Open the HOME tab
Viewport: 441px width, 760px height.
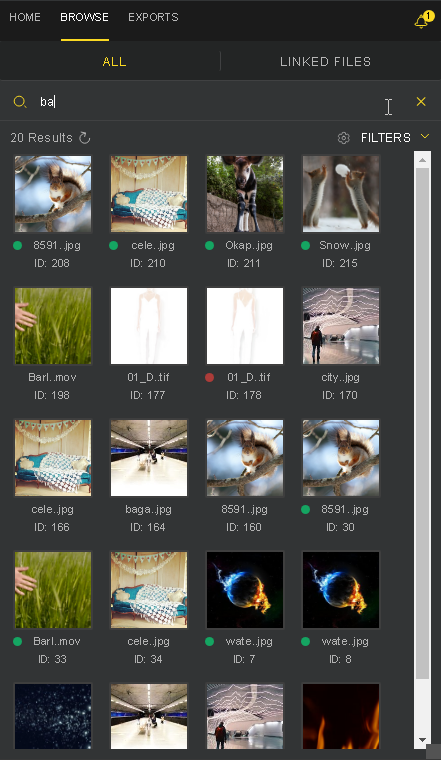pos(25,17)
